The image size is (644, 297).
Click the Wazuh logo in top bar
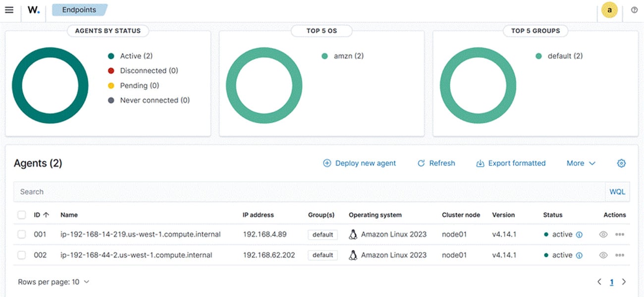click(x=33, y=9)
